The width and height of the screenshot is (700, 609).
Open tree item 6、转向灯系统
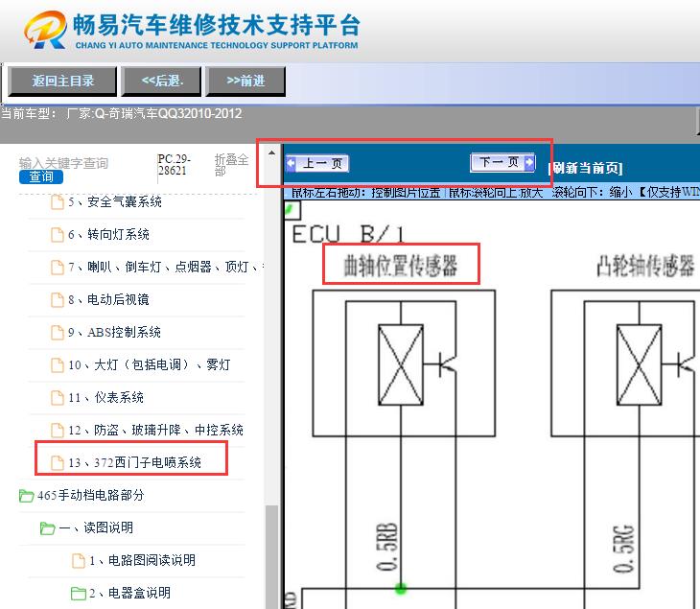[x=109, y=234]
